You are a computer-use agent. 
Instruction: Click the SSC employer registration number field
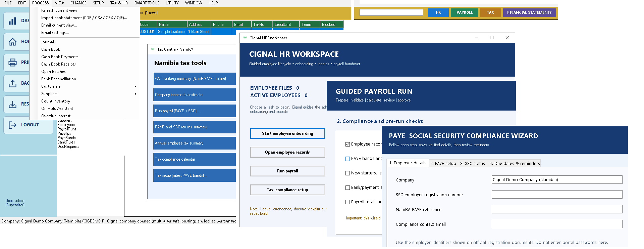click(557, 195)
